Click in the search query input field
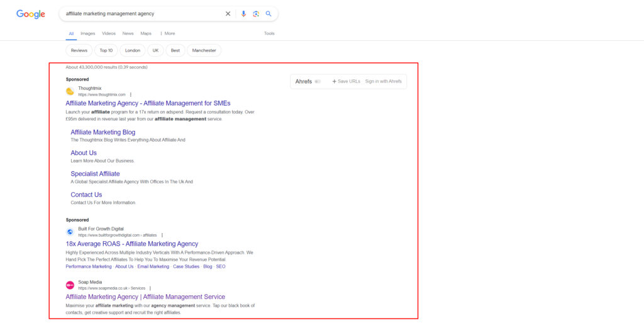 coord(144,14)
